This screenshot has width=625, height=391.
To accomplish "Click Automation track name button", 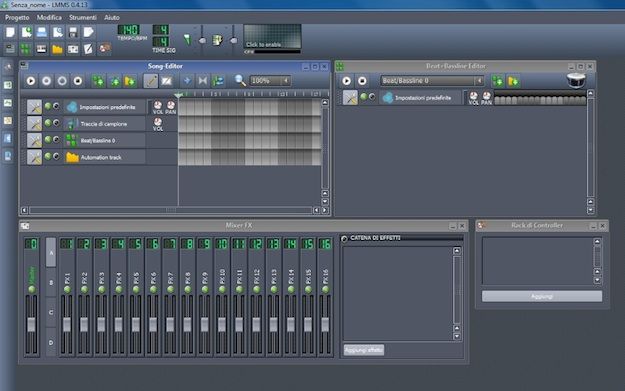I will pos(104,157).
